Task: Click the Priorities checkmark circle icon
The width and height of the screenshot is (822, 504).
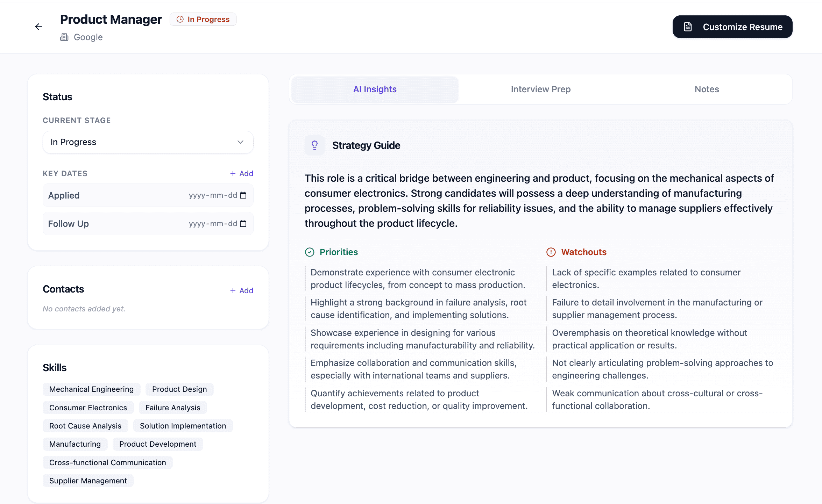Action: 310,252
